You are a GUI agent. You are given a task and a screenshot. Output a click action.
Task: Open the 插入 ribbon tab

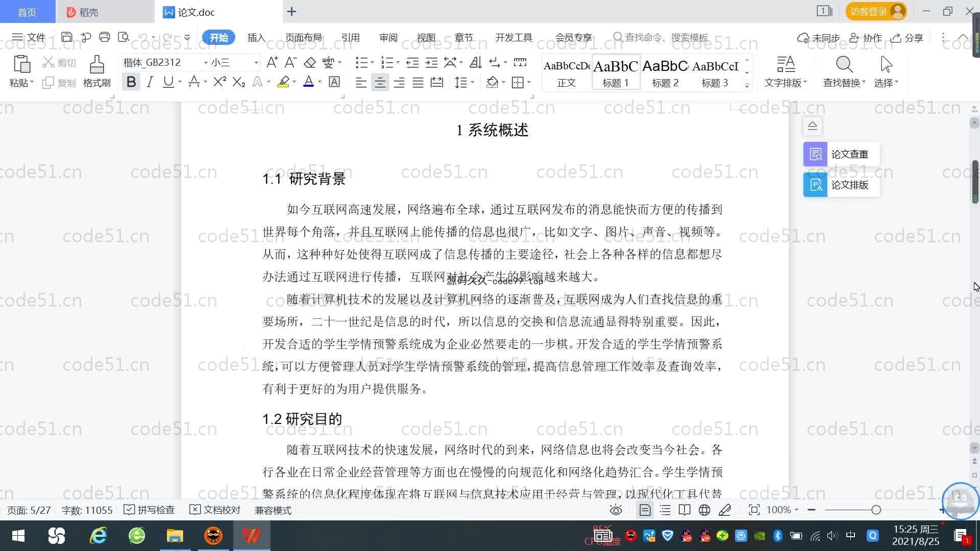[256, 38]
